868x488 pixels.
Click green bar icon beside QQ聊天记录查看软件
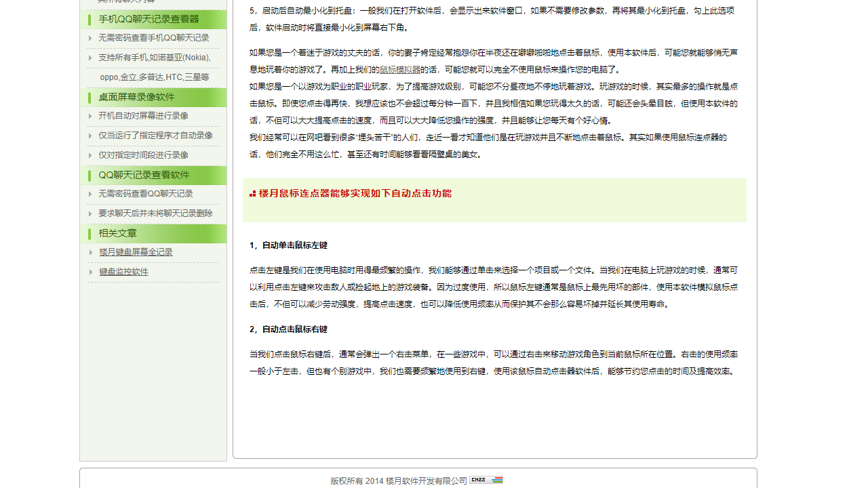click(90, 176)
